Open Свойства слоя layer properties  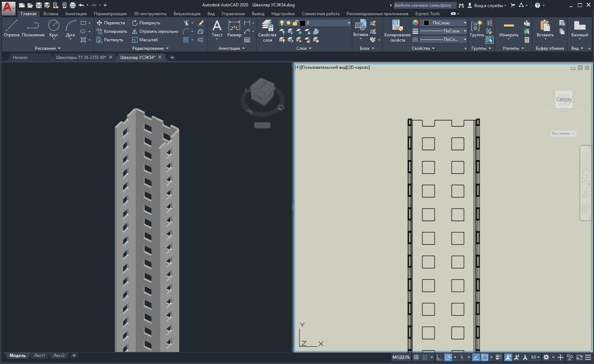tap(267, 31)
